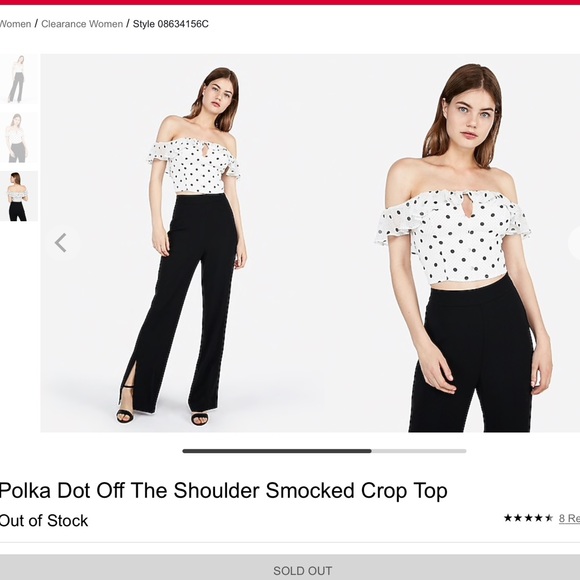Image resolution: width=580 pixels, height=580 pixels.
Task: Select the first thumbnail of full outfit
Action: click(18, 79)
